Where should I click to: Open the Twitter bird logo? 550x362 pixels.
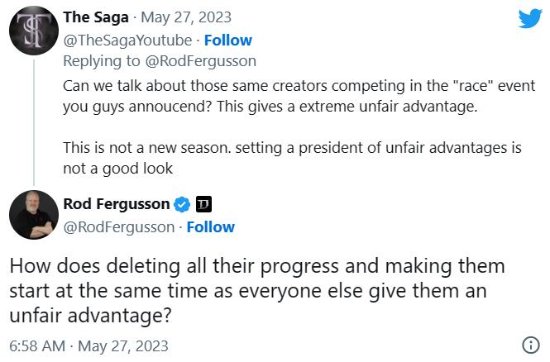[x=530, y=18]
